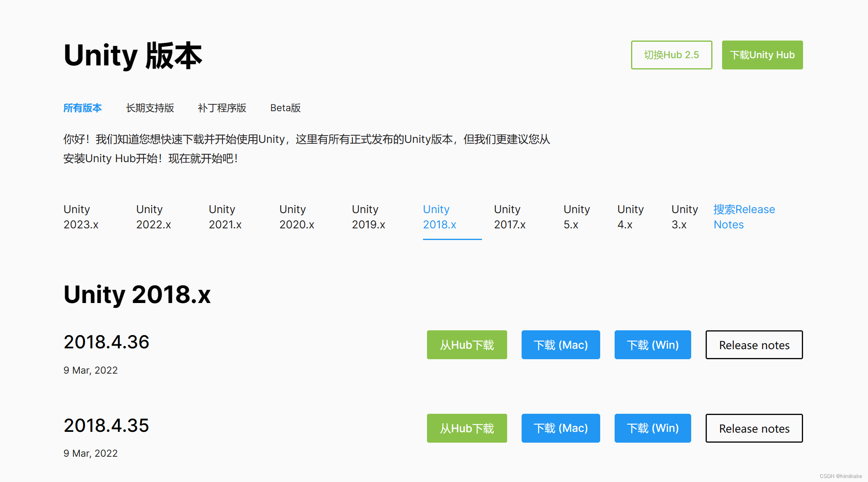Screen dimensions: 868x482
Task: Select the Unity 5.x version tab
Action: click(x=577, y=217)
